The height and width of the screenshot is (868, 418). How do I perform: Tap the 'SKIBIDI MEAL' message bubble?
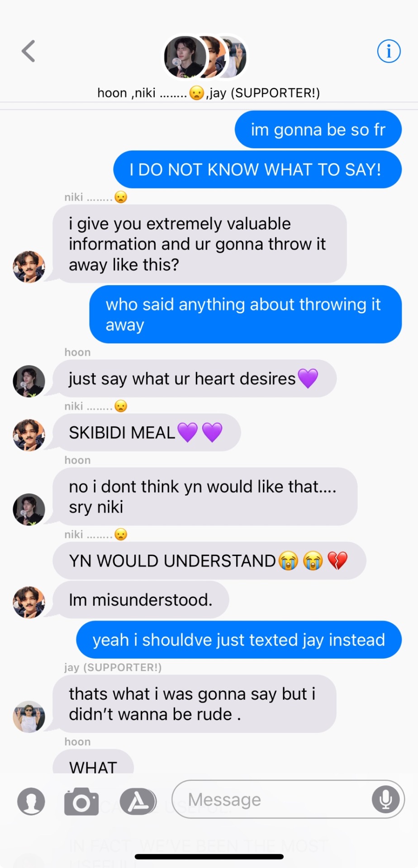point(147,432)
